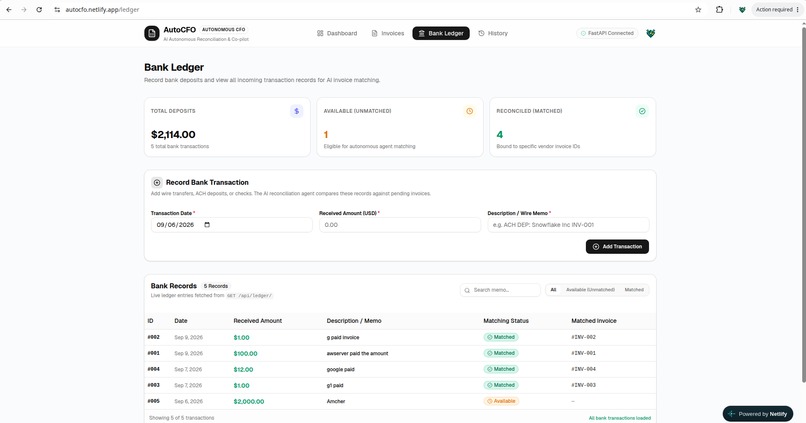
Task: Click the Matched badge for #INV-004
Action: 501,369
